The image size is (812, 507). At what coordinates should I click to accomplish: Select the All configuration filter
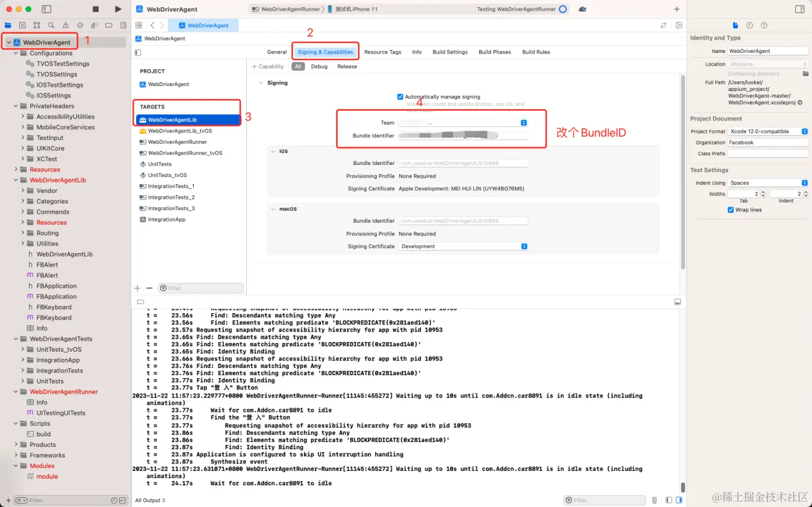click(298, 67)
